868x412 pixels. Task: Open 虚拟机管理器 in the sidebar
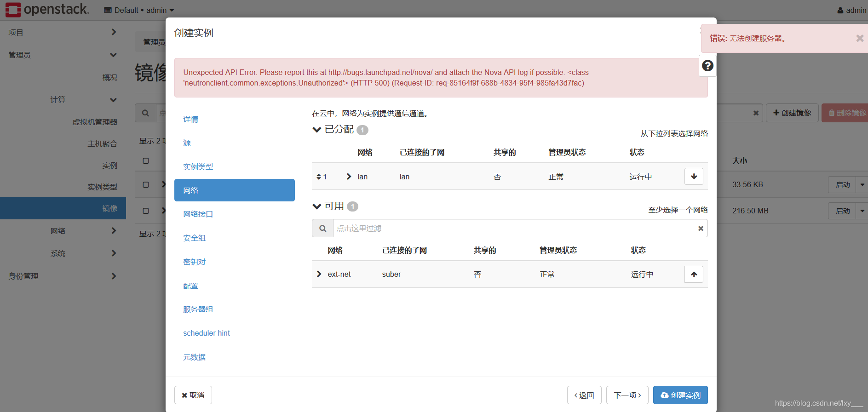(95, 122)
